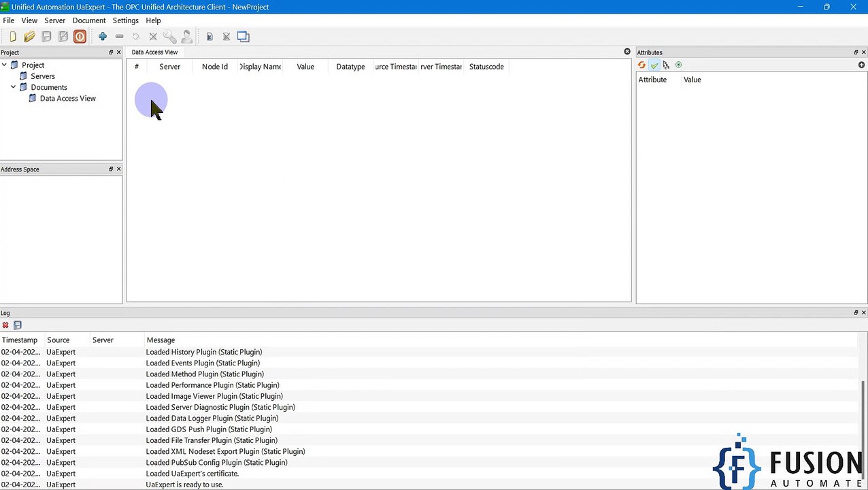This screenshot has height=490, width=868.
Task: Collapse the Project tree node
Action: click(x=4, y=65)
